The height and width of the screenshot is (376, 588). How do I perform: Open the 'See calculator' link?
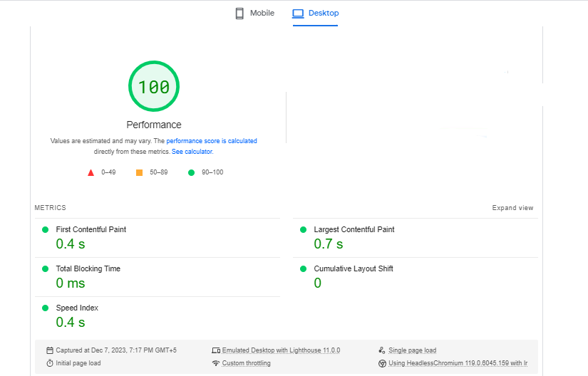pyautogui.click(x=192, y=152)
